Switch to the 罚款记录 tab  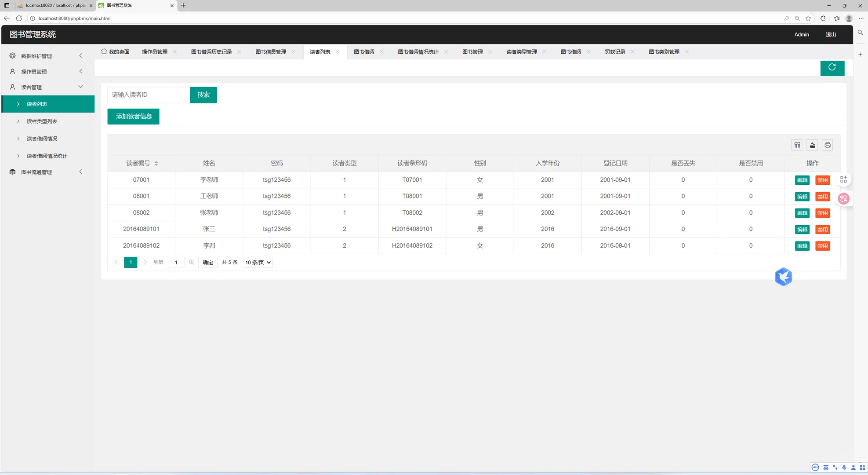tap(614, 52)
